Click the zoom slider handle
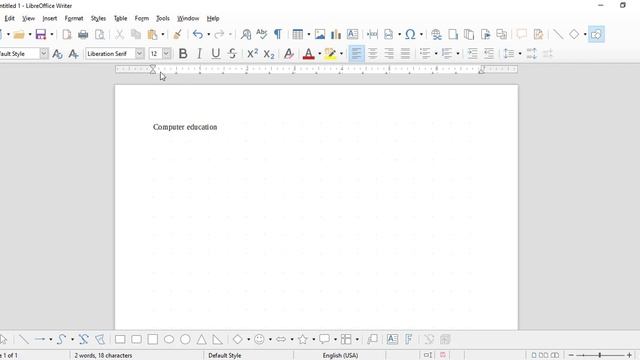The image size is (640, 360). [600, 356]
